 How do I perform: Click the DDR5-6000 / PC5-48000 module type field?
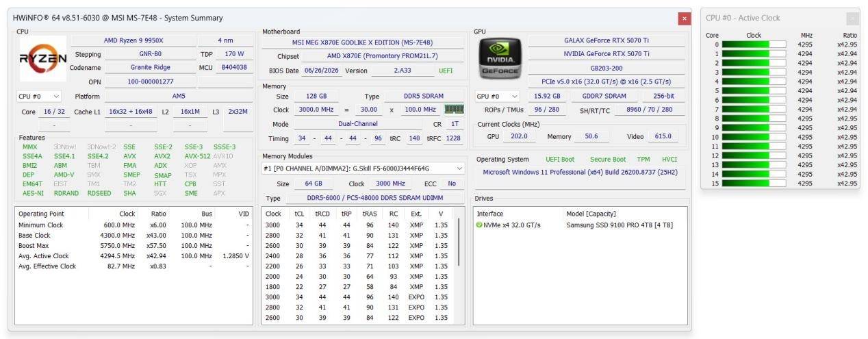pos(374,198)
